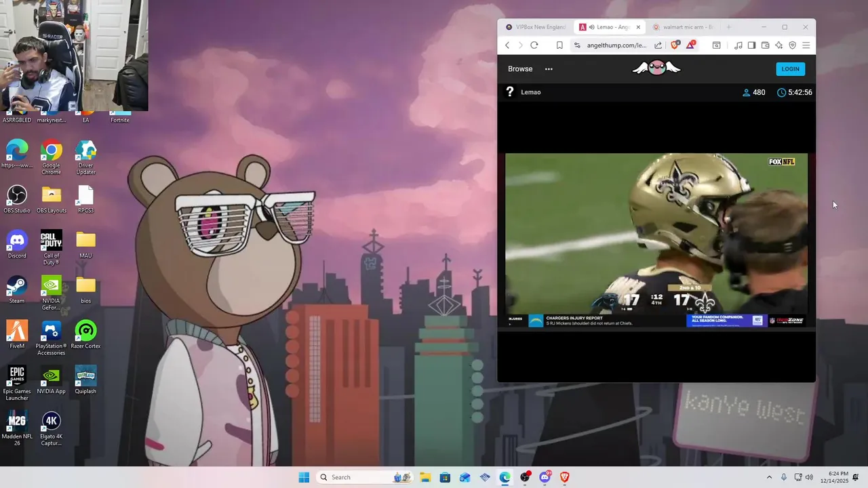Open the Brave Wallet icon
The width and height of the screenshot is (868, 488).
point(765,45)
